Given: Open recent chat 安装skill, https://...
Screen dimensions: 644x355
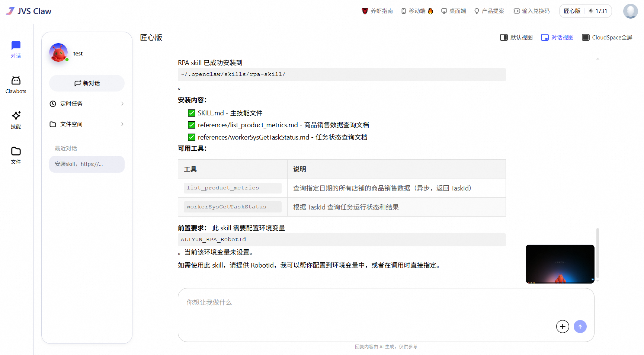Looking at the screenshot, I should 87,164.
